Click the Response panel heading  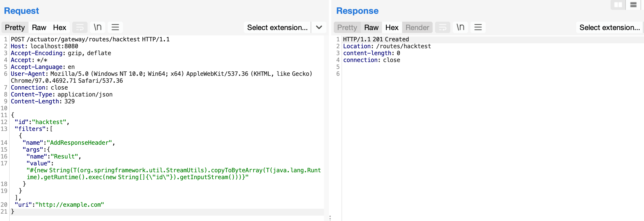point(357,11)
